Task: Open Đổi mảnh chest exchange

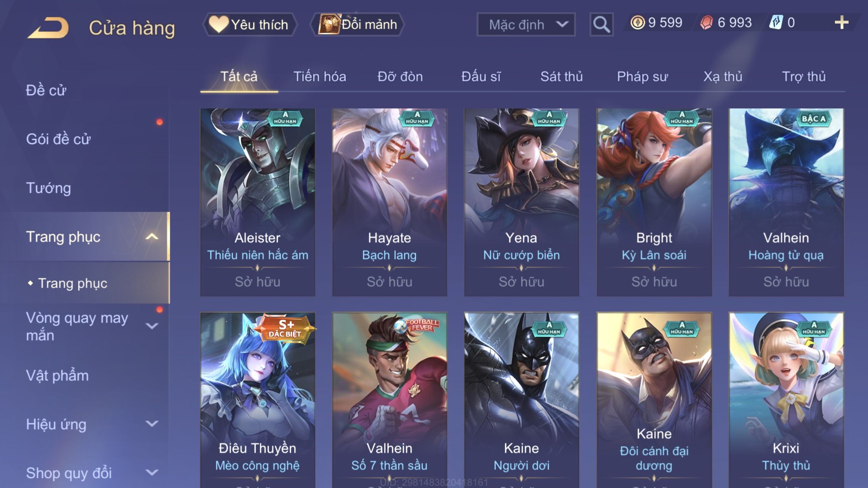Action: [x=358, y=24]
